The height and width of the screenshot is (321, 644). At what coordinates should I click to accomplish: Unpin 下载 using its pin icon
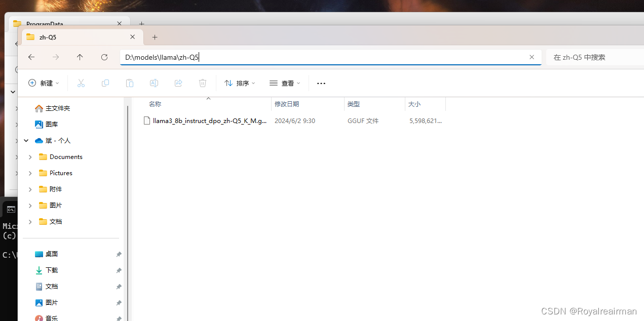click(x=119, y=270)
